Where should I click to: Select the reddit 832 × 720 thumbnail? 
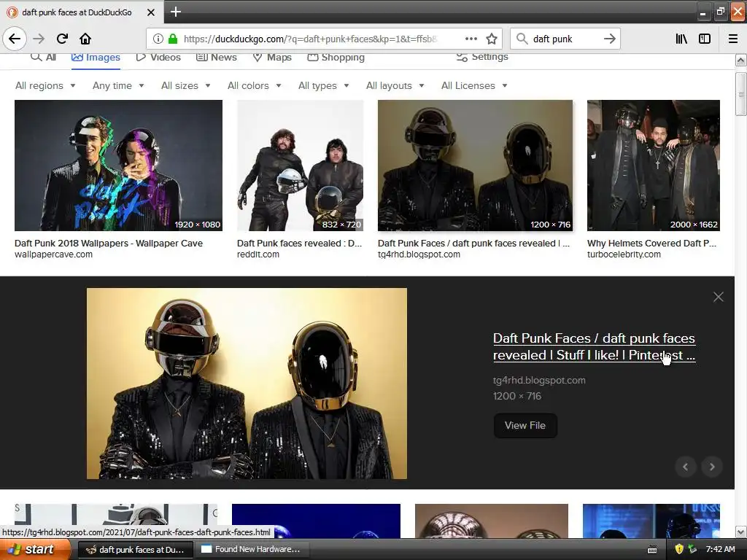click(300, 166)
